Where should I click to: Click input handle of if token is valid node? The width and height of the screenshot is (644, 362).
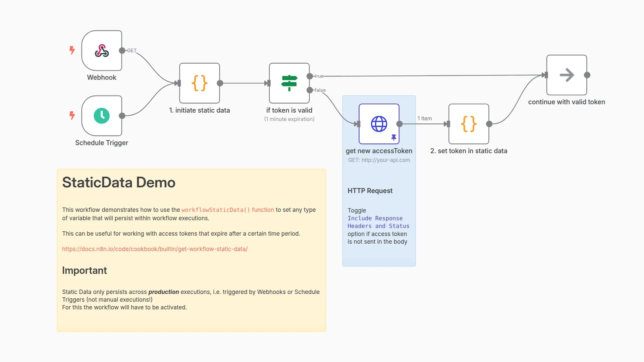[269, 83]
